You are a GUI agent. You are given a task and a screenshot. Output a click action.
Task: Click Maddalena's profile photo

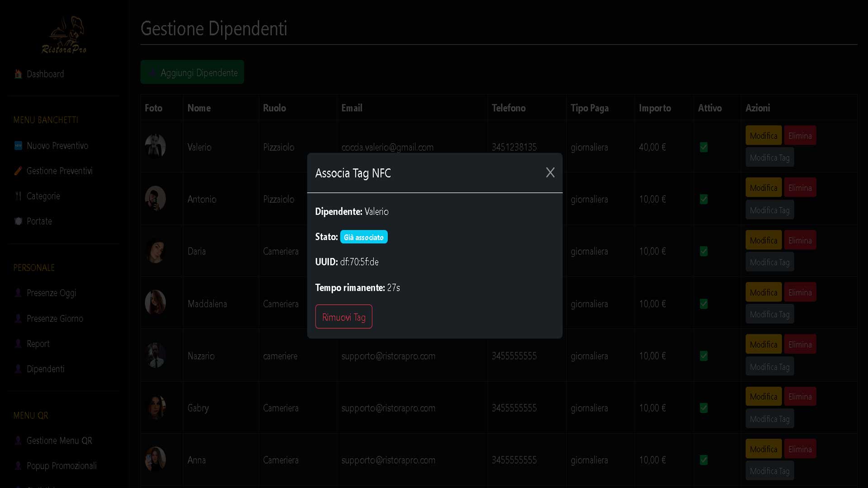coord(155,302)
